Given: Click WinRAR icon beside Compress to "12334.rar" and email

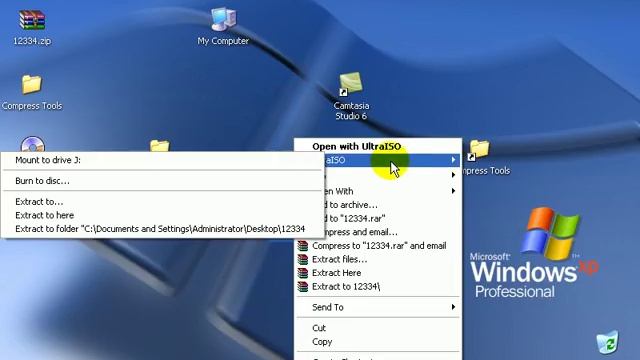Looking at the screenshot, I should [303, 246].
